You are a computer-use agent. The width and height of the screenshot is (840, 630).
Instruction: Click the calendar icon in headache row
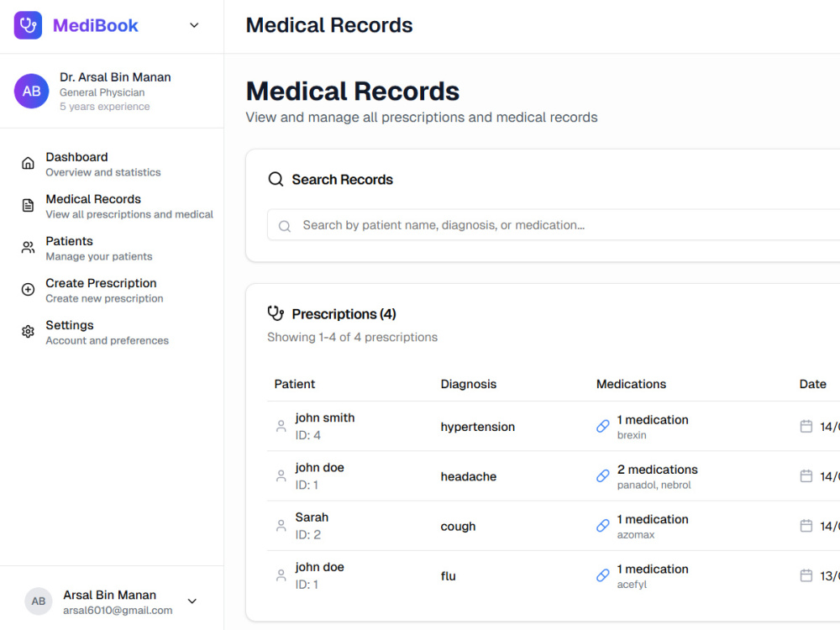click(x=806, y=476)
